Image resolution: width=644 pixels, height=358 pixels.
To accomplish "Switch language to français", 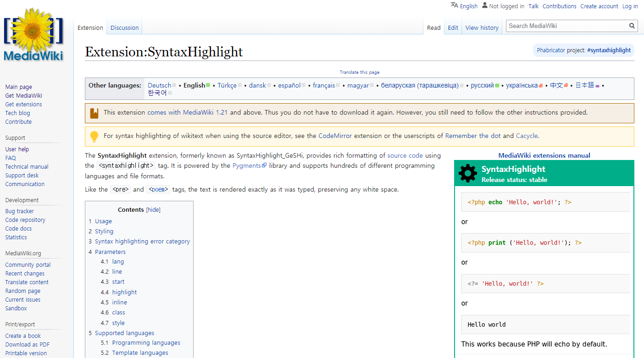I will pyautogui.click(x=324, y=85).
